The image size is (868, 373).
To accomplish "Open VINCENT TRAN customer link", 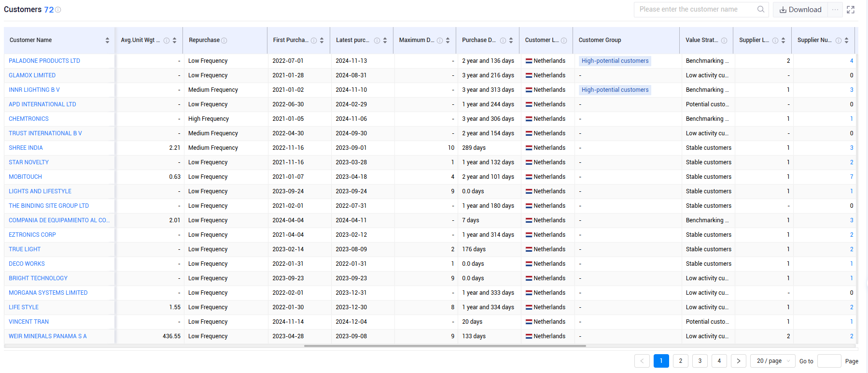I will point(28,322).
